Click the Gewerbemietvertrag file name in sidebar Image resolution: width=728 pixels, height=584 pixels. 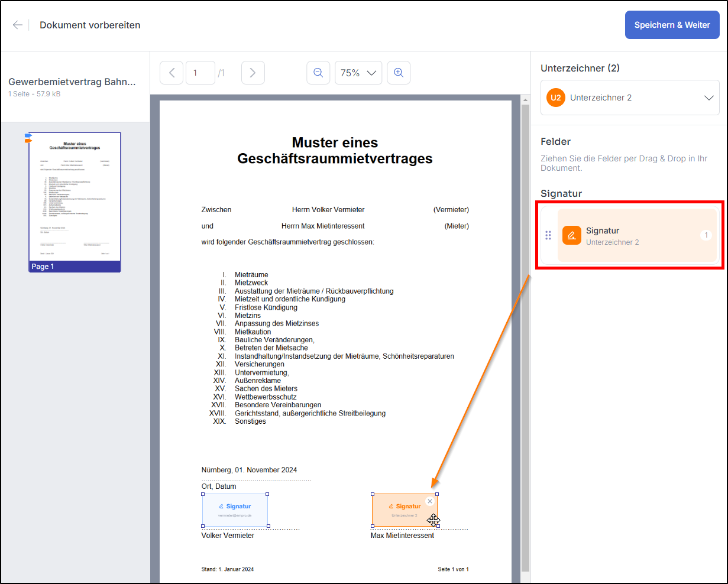[x=72, y=82]
